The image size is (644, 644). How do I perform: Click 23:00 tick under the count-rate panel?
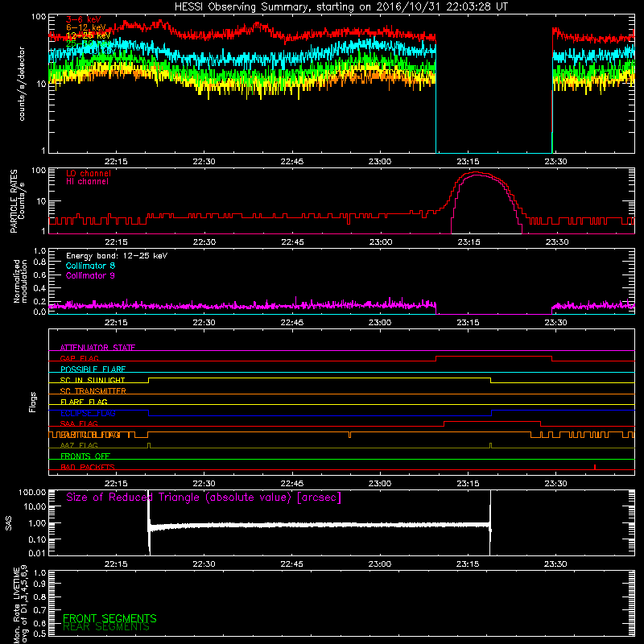380,162
